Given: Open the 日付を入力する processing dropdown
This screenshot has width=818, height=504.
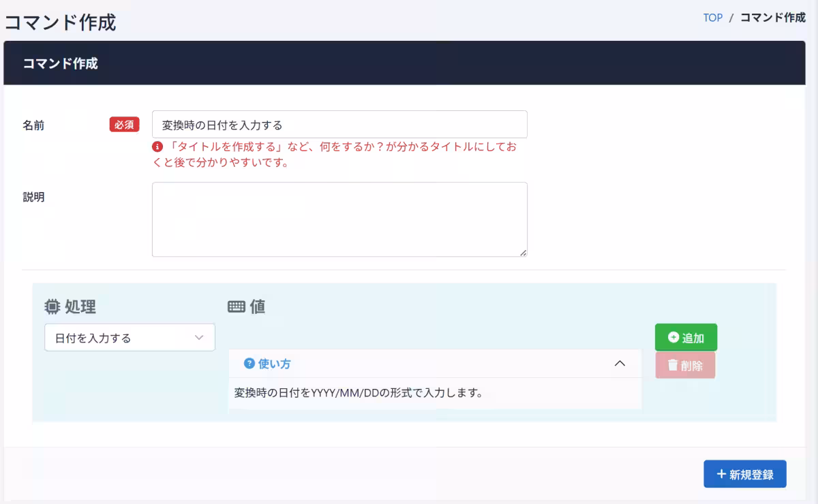Looking at the screenshot, I should pyautogui.click(x=130, y=337).
